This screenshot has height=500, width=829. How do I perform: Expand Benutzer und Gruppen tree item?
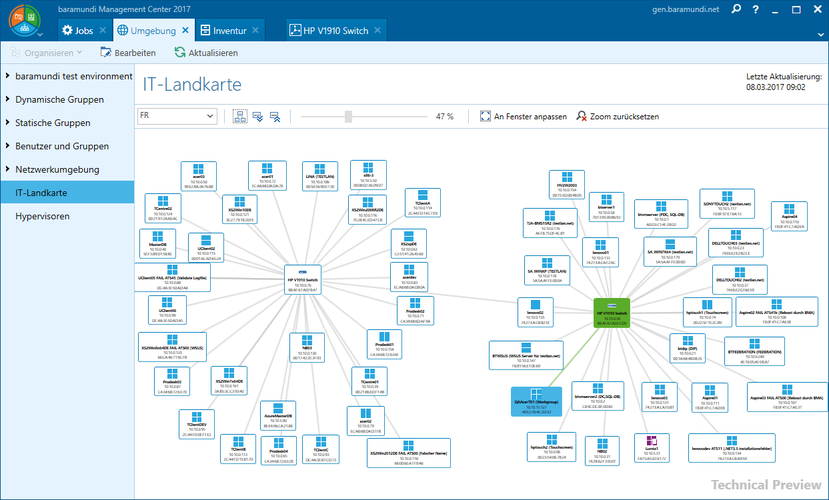point(7,145)
